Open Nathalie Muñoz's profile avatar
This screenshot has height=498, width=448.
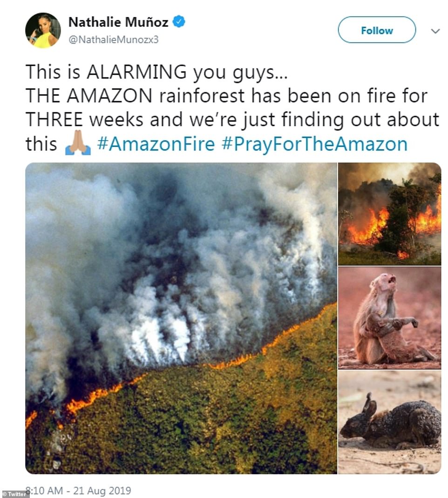point(43,30)
